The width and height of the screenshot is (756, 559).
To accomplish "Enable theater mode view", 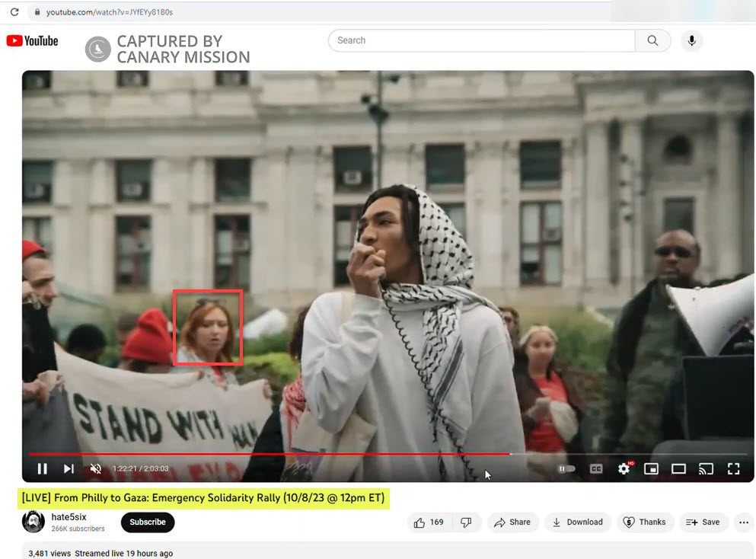I will click(x=678, y=468).
